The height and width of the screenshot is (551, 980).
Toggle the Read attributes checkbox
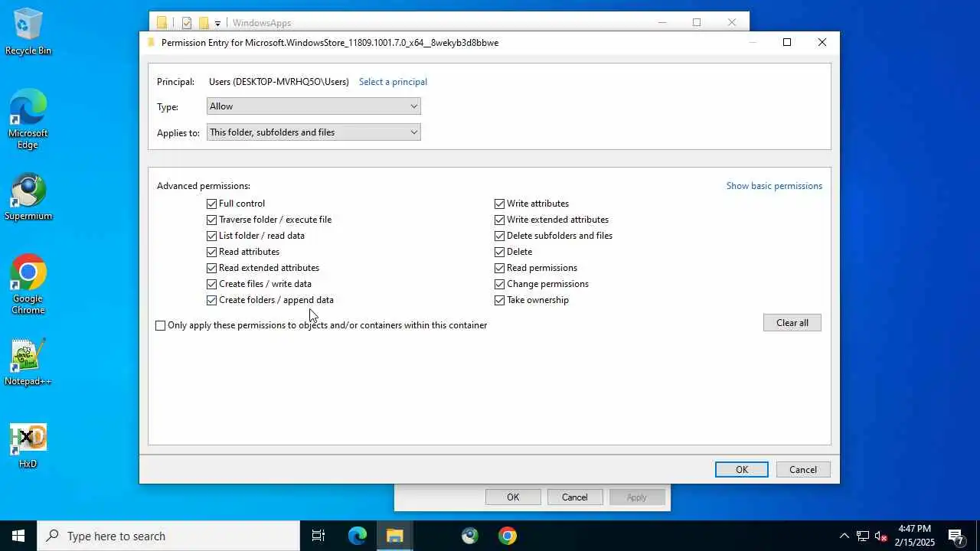(x=212, y=252)
